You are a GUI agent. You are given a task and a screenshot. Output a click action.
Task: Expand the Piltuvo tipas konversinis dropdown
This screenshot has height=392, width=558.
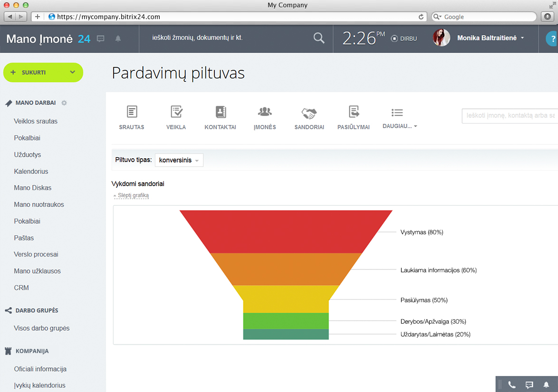179,160
